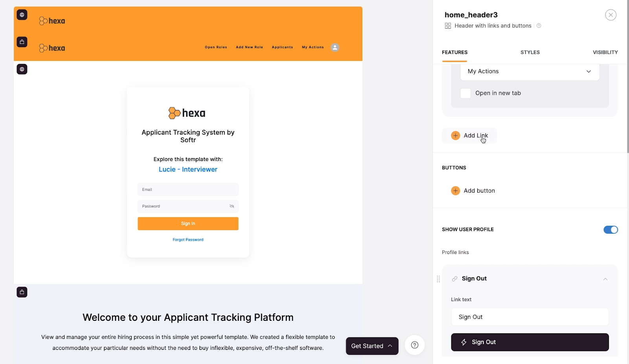The height and width of the screenshot is (364, 629).
Task: Close the home_header3 settings panel
Action: click(x=611, y=15)
